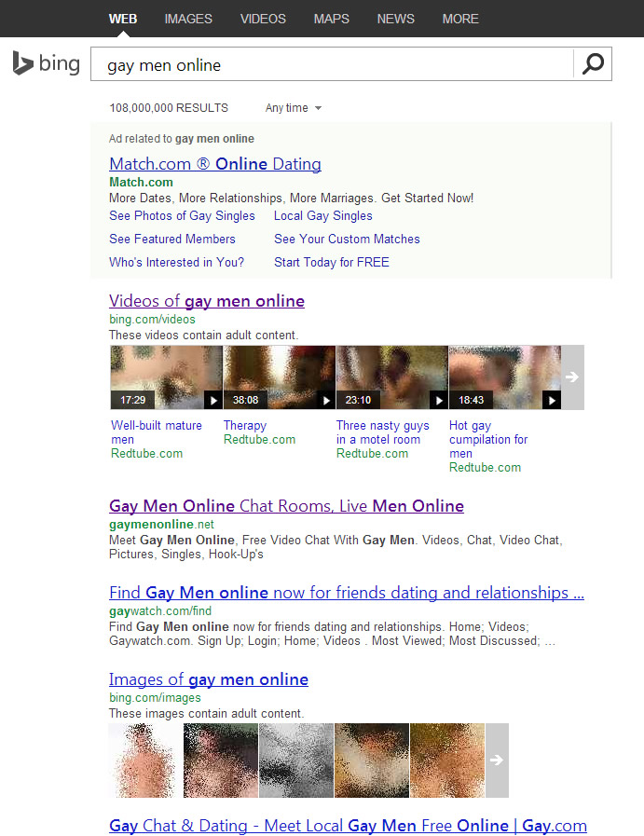Image resolution: width=644 pixels, height=836 pixels.
Task: Click fifth image result thumbnail
Action: point(447,761)
